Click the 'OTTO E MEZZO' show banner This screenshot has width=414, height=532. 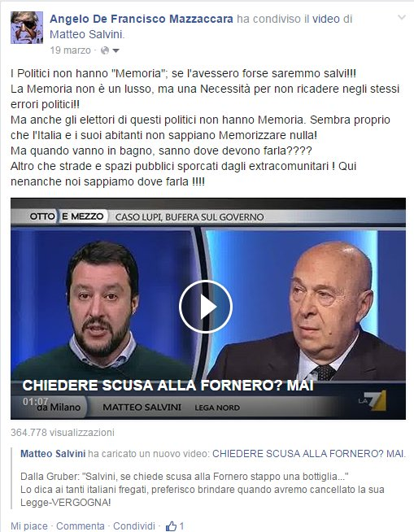coord(67,216)
